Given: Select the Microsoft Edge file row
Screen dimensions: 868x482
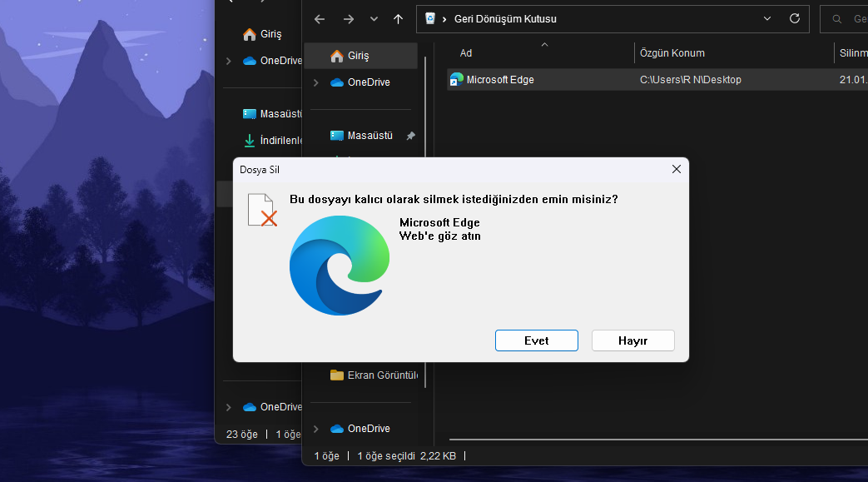Looking at the screenshot, I should tap(657, 80).
